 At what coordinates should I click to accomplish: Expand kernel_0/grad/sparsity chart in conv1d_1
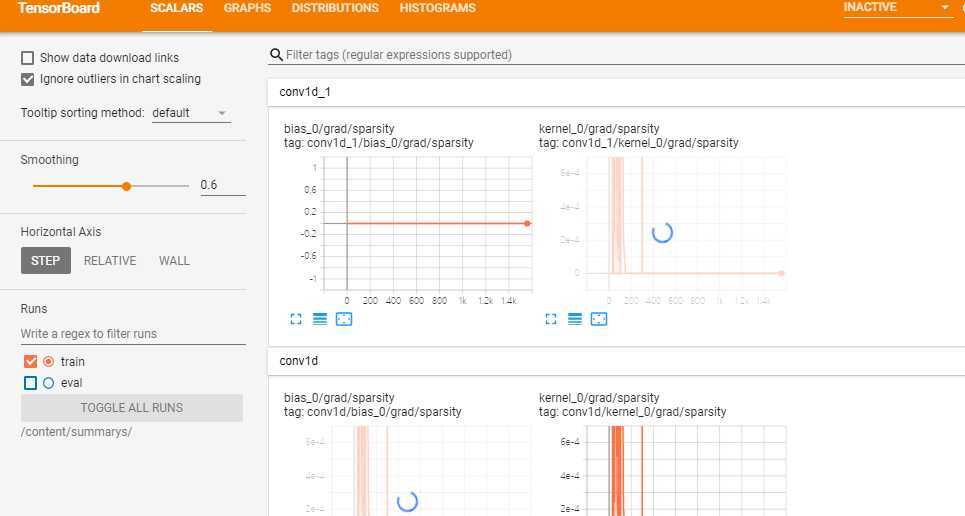551,319
